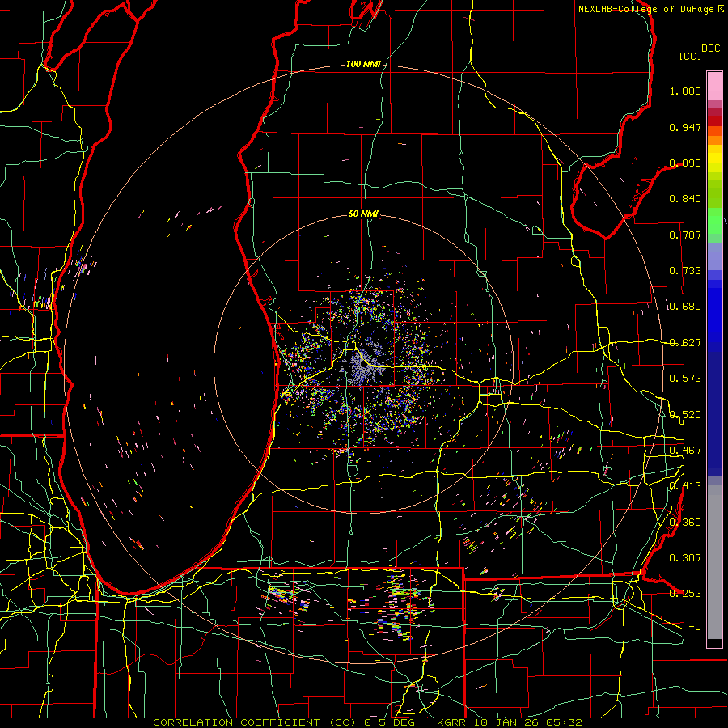
Task: Click the 0.627 legend value
Action: (x=685, y=343)
